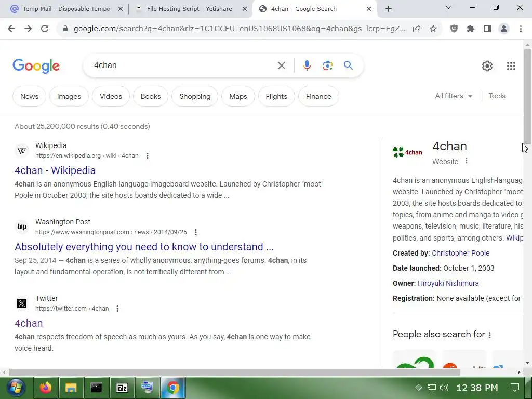This screenshot has height=399, width=532.
Task: Expand the All filters dropdown
Action: pos(454,96)
